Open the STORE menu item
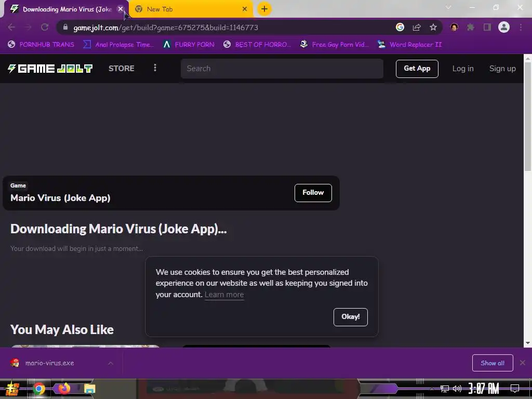The height and width of the screenshot is (399, 532). pos(122,69)
